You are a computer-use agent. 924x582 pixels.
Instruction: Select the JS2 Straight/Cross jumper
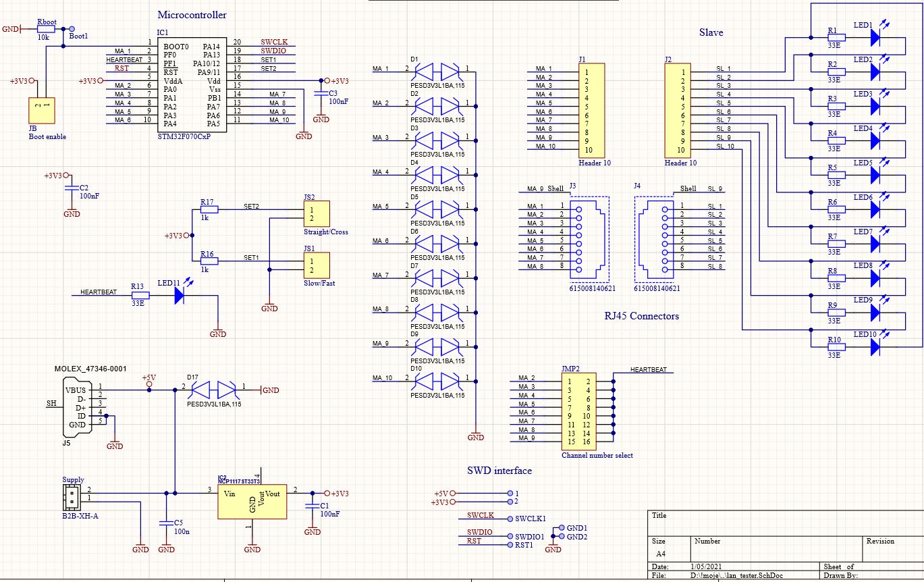coord(317,214)
